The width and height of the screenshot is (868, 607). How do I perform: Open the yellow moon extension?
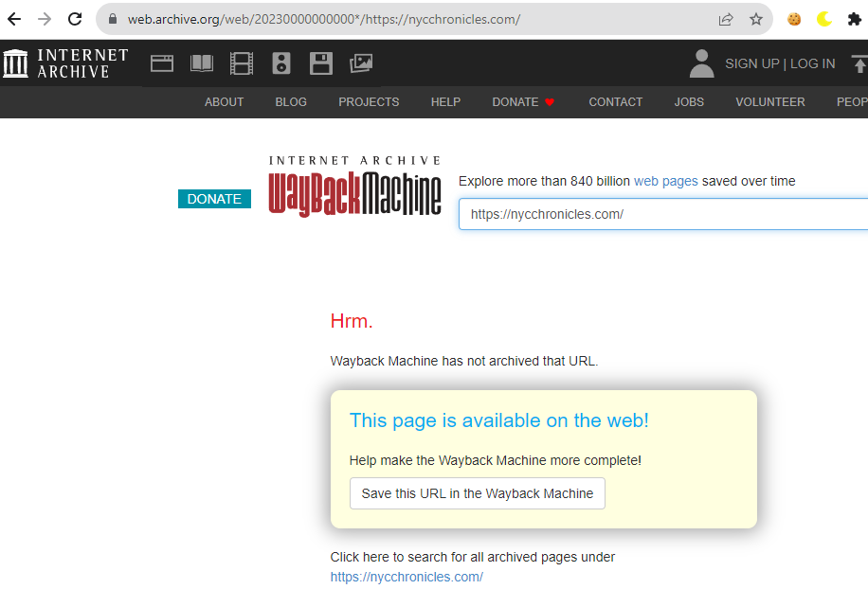point(824,19)
